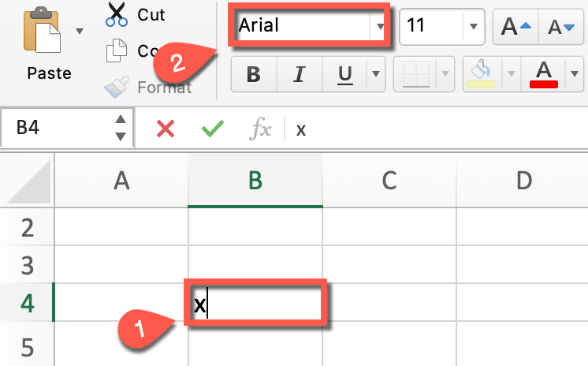Open the font size 11 dropdown arrow
The width and height of the screenshot is (588, 366).
click(474, 27)
